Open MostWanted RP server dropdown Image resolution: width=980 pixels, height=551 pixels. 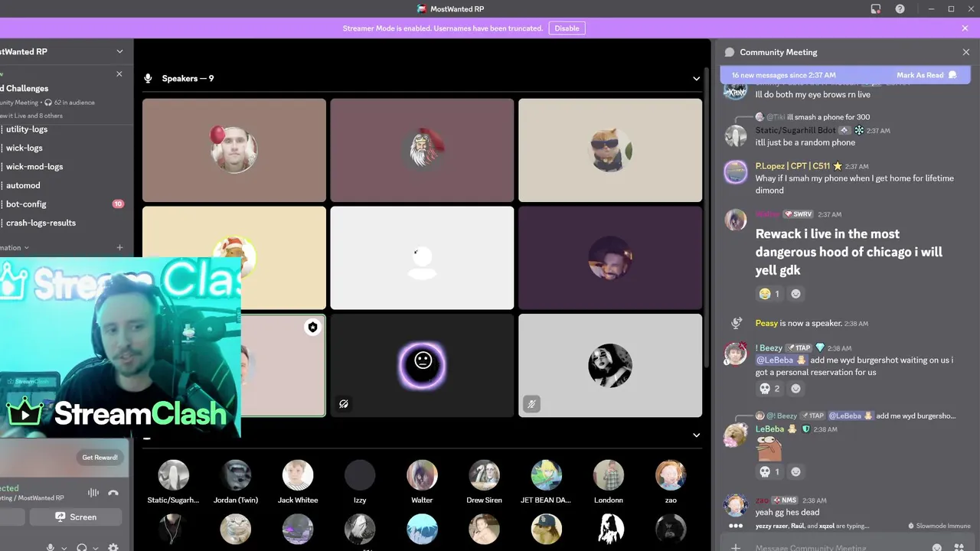[119, 51]
